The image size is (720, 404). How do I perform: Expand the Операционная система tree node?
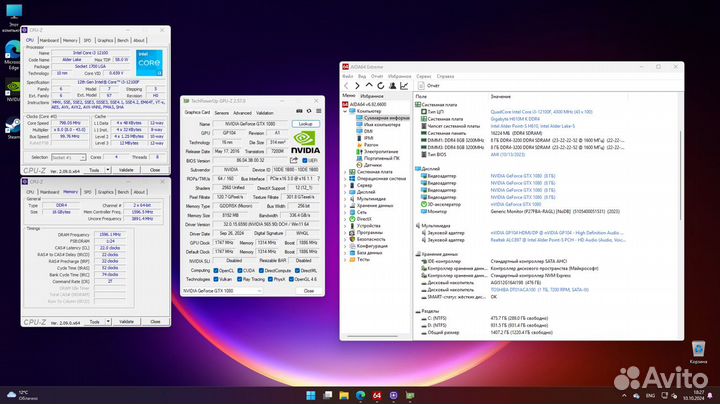coord(345,179)
